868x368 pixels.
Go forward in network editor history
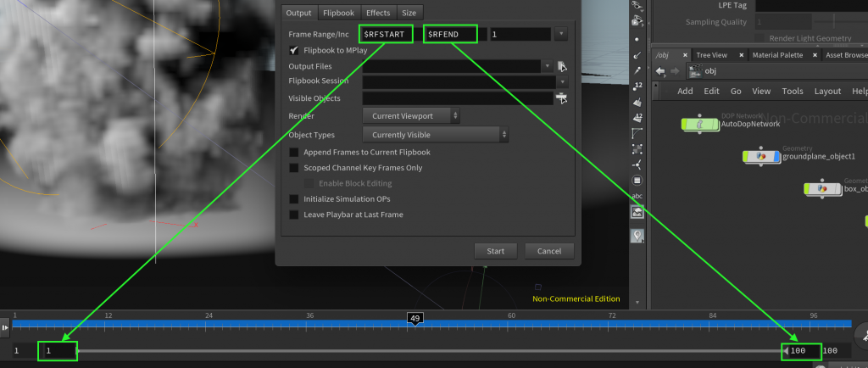click(x=674, y=71)
